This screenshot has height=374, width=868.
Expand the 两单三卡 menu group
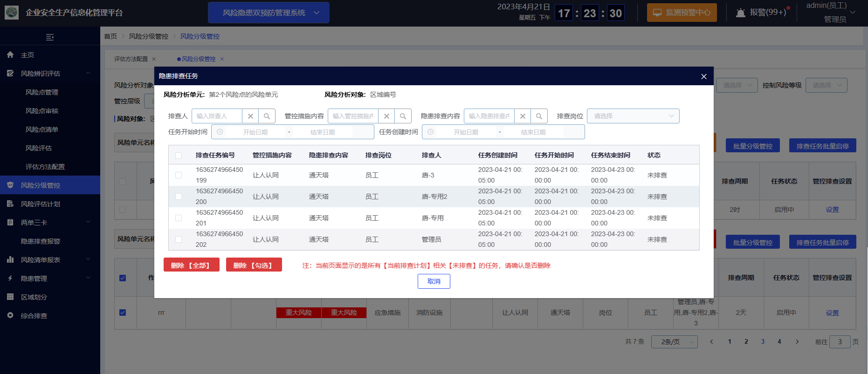[88, 222]
